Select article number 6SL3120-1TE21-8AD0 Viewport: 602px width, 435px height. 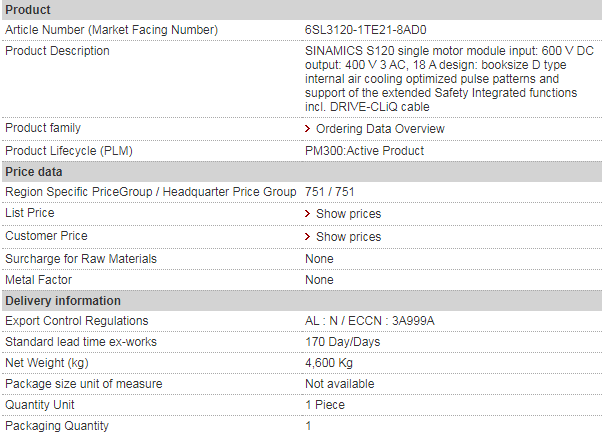[x=366, y=30]
